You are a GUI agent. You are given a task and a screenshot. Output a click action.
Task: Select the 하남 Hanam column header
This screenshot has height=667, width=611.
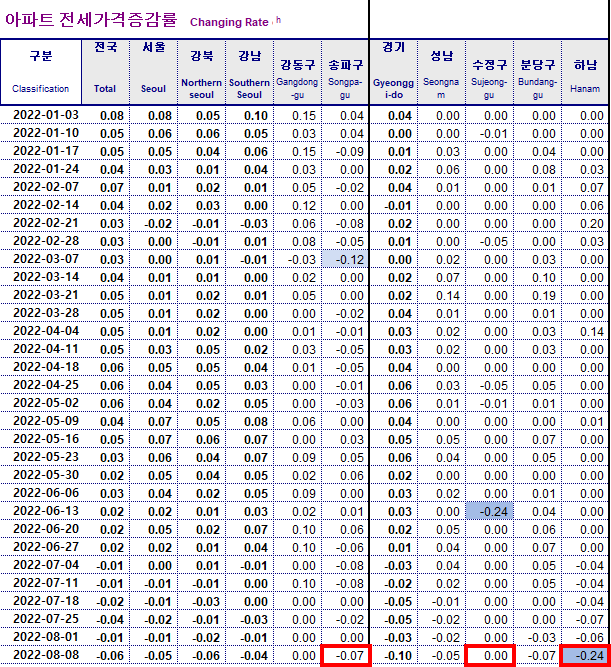585,72
